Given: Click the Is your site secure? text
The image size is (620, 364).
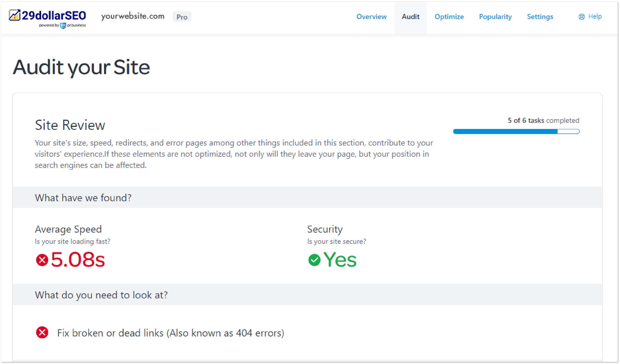Looking at the screenshot, I should coord(337,241).
